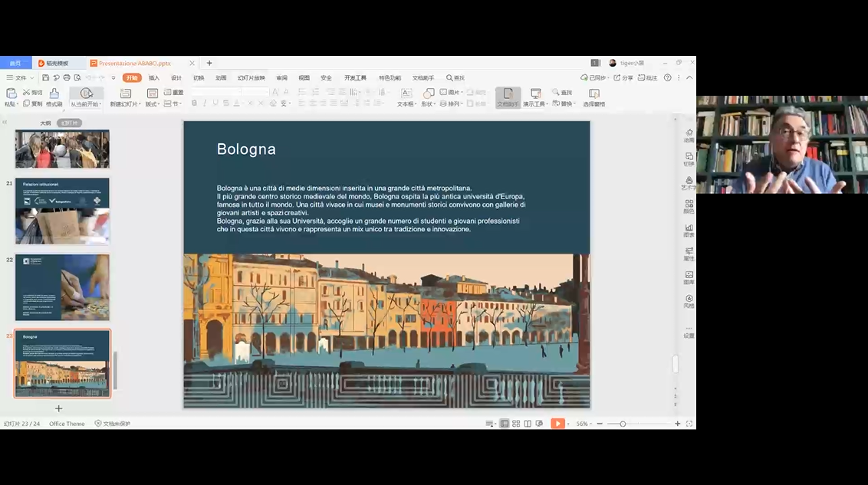This screenshot has width=868, height=485.
Task: Click the orange slideshow play button in status bar
Action: click(557, 424)
